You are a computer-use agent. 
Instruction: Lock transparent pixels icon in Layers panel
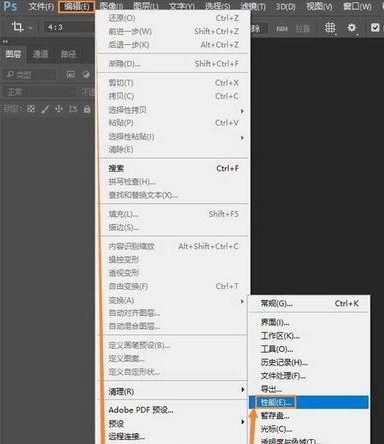[x=31, y=109]
